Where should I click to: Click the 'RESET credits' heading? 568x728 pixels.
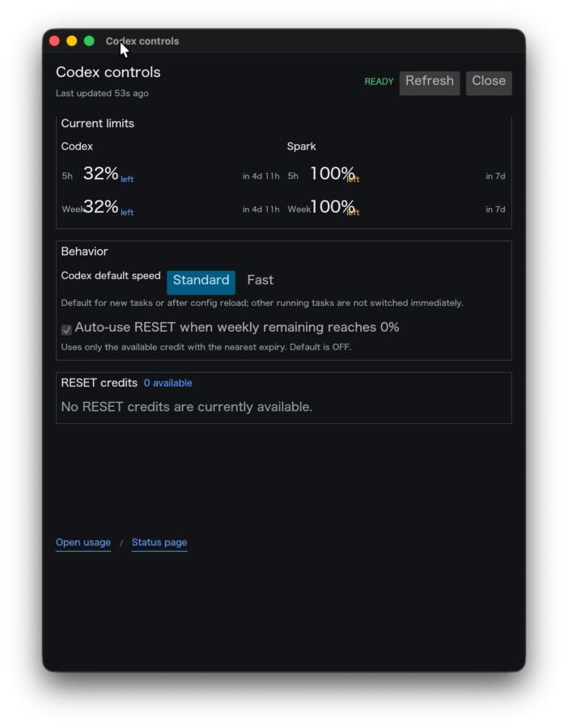(100, 383)
